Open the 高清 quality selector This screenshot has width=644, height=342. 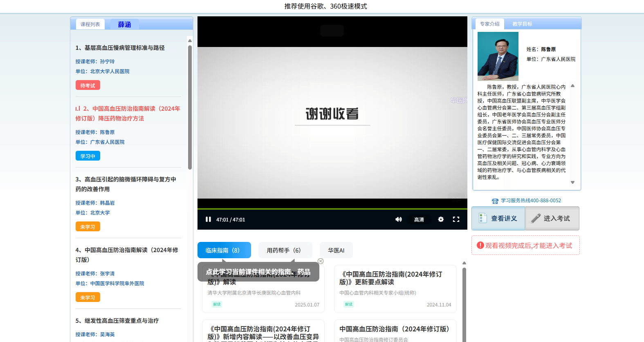(x=419, y=219)
